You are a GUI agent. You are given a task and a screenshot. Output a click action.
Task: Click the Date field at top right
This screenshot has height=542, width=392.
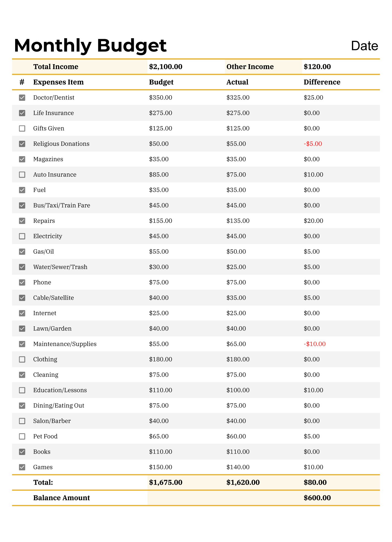[364, 46]
